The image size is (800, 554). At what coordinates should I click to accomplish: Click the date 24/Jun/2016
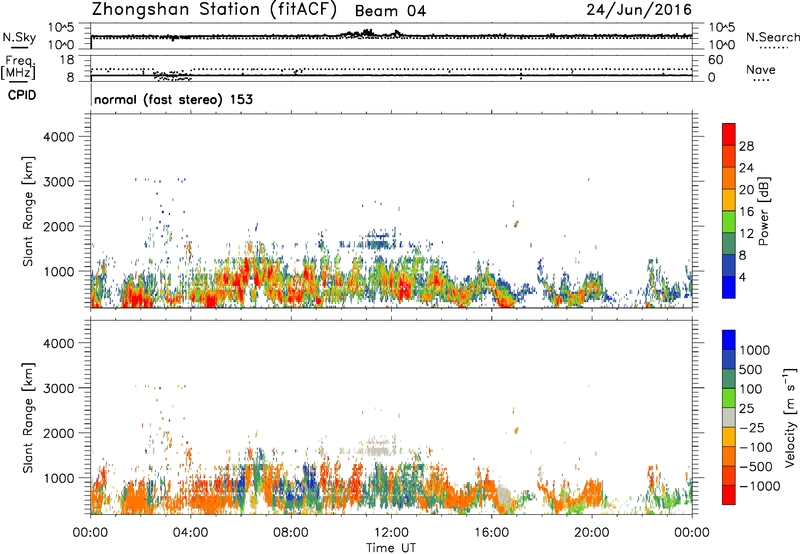pyautogui.click(x=639, y=9)
